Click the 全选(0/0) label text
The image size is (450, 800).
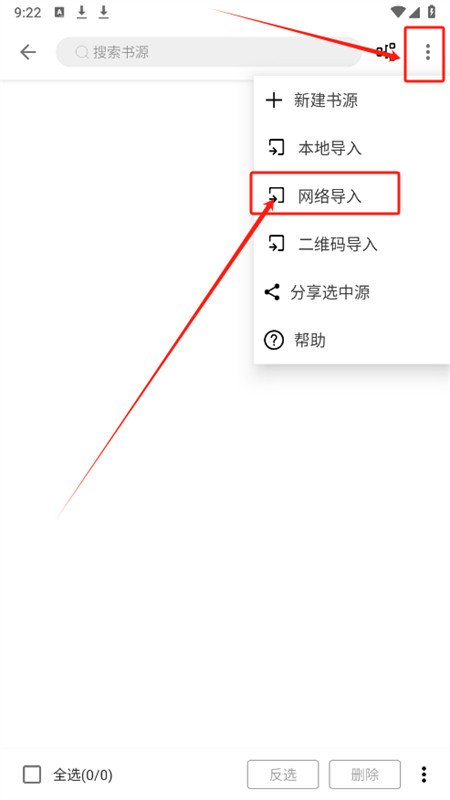pos(83,775)
